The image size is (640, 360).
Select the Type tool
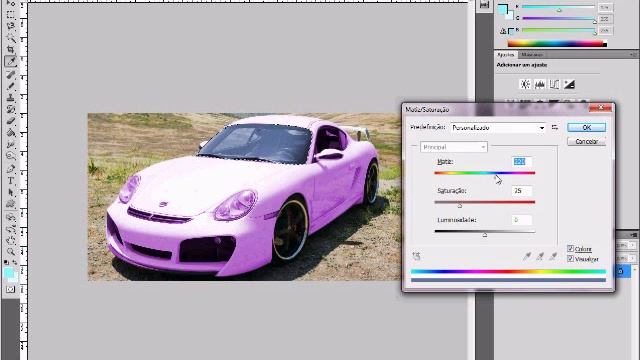coord(11,181)
